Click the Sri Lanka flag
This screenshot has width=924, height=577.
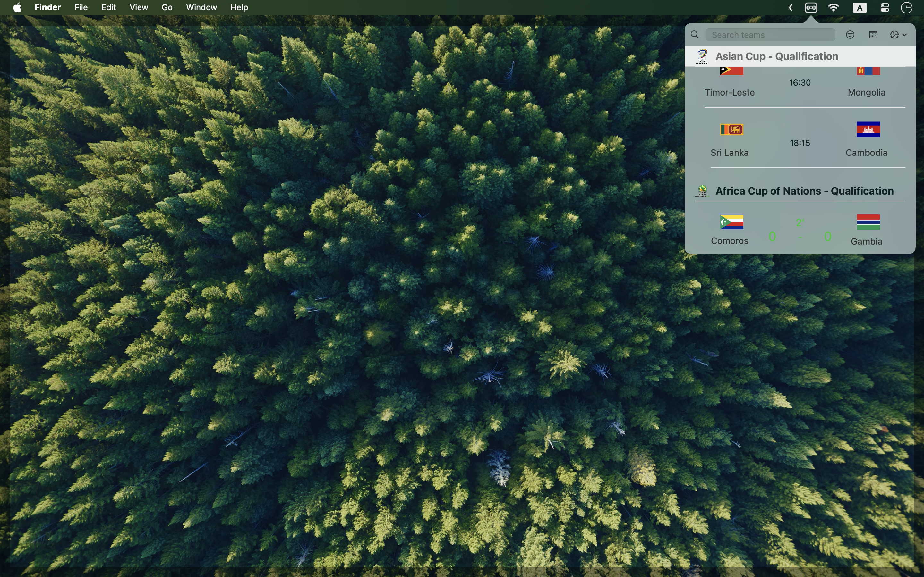click(x=731, y=130)
